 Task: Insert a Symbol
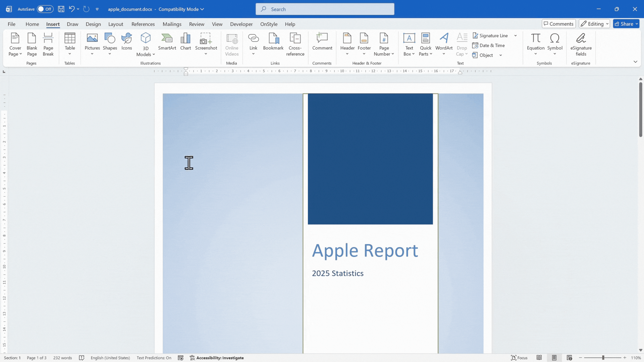(x=555, y=45)
